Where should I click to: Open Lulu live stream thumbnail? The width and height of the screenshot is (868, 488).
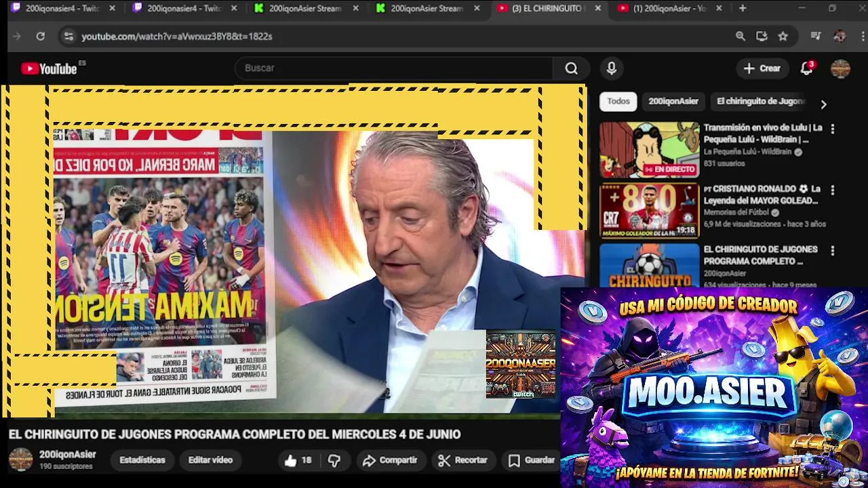[649, 150]
